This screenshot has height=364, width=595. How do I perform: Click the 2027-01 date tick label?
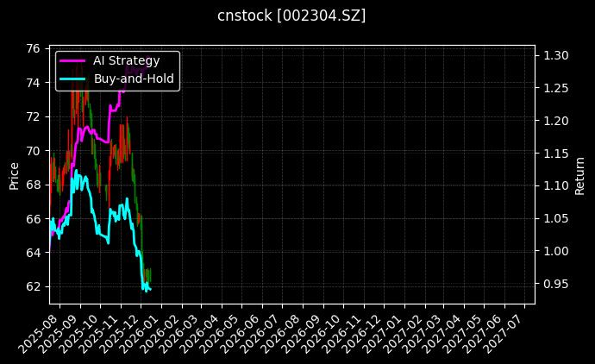[388, 331]
